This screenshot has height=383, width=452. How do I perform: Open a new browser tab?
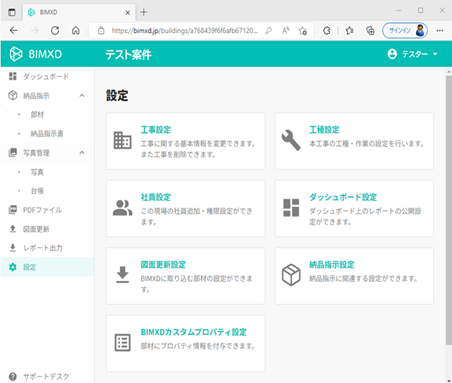coord(144,12)
